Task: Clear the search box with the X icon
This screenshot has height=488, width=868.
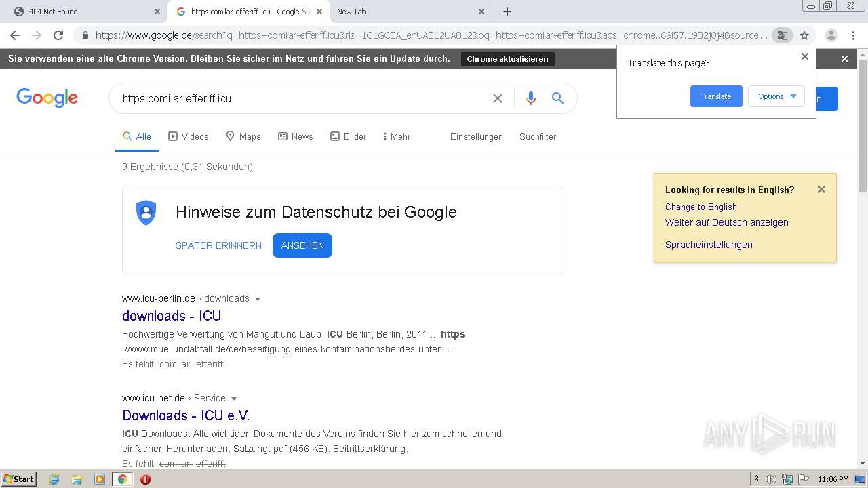Action: tap(498, 98)
